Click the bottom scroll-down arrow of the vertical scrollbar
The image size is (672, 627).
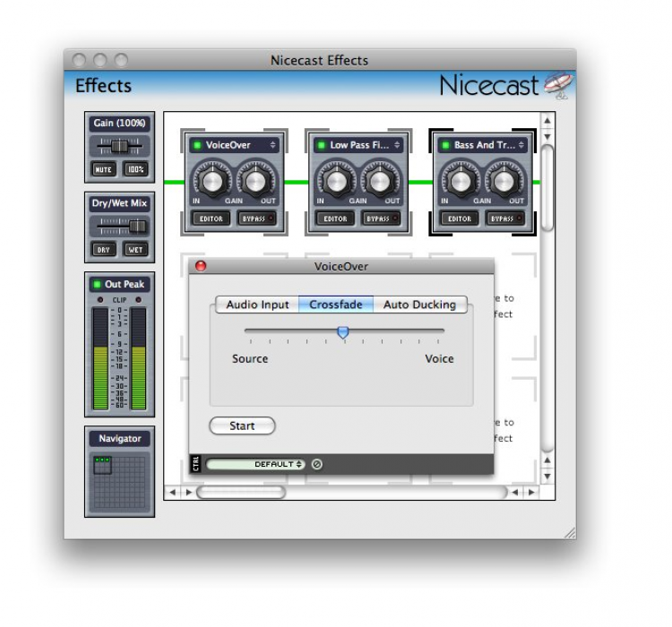(547, 477)
